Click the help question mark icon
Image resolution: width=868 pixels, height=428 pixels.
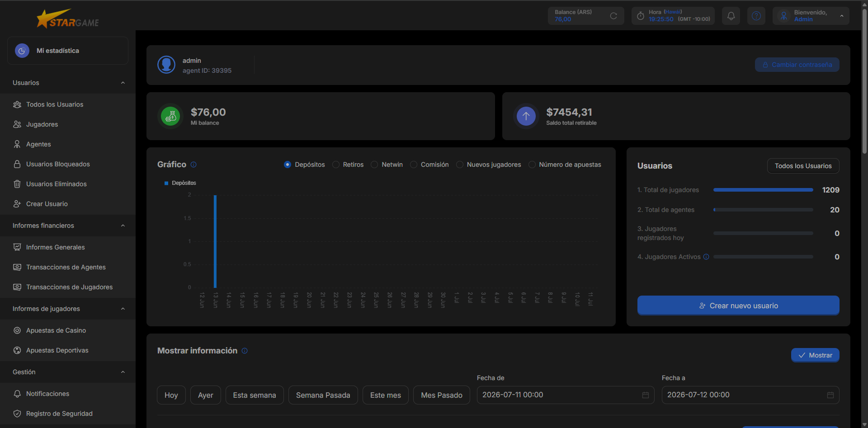coord(756,16)
